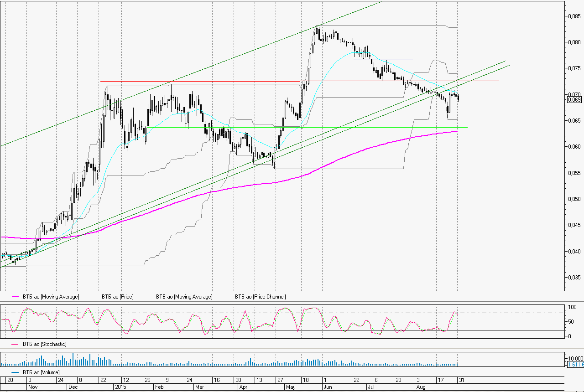Click the 0,055 price axis label
This screenshot has width=584, height=392.
point(574,173)
